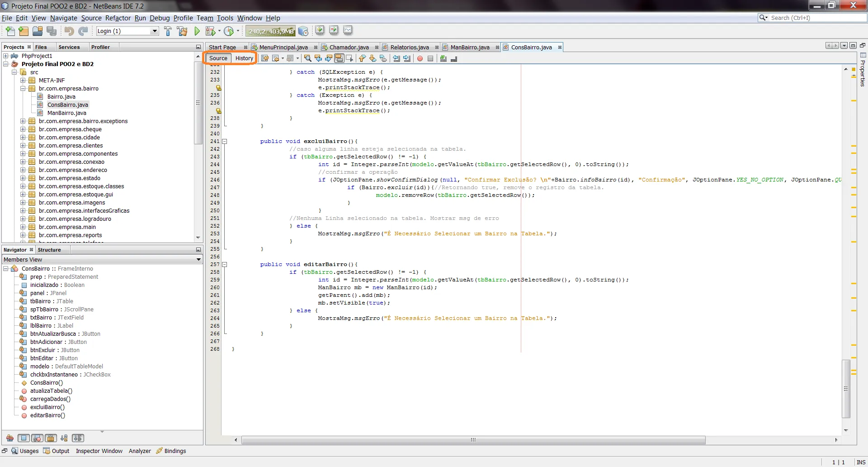The image size is (868, 467).
Task: Switch to History view button
Action: tap(244, 58)
